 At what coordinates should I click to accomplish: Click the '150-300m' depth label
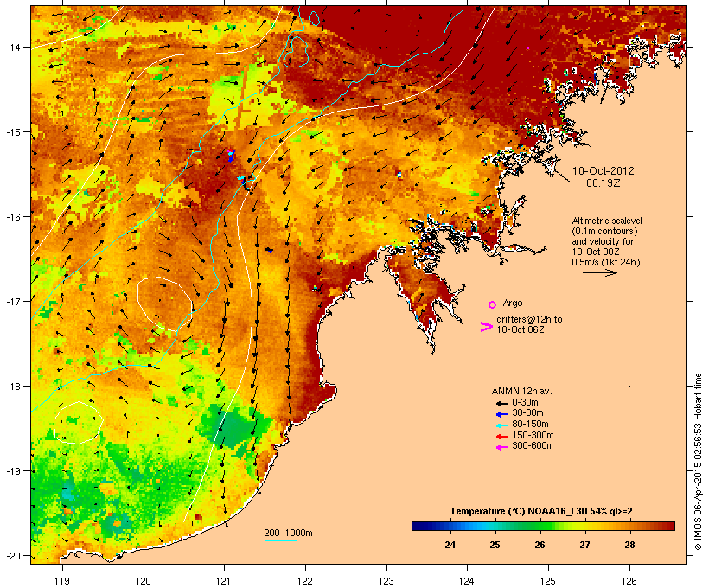pos(533,435)
